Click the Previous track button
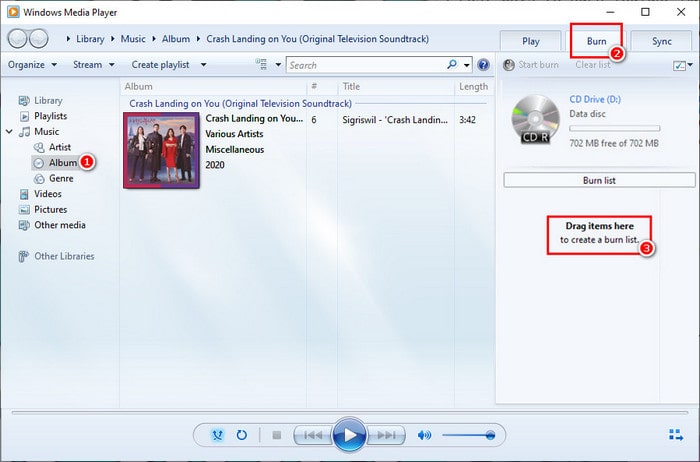Viewport: 700px width, 462px height. click(313, 435)
